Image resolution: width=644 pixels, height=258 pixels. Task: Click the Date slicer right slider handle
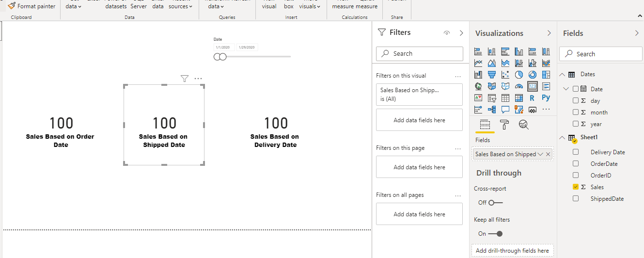click(223, 57)
